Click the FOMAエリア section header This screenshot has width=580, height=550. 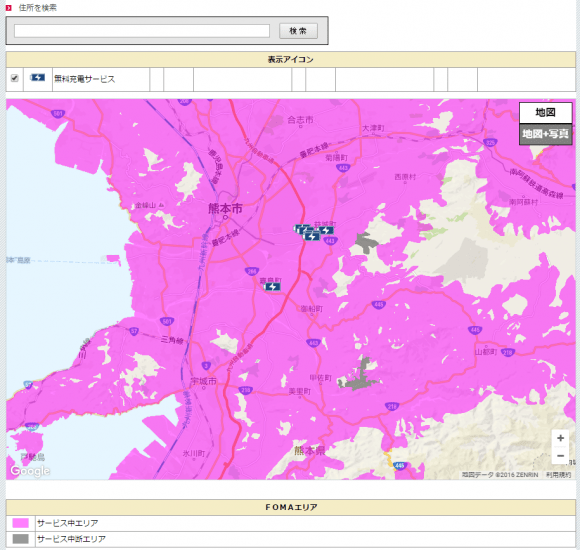[291, 507]
